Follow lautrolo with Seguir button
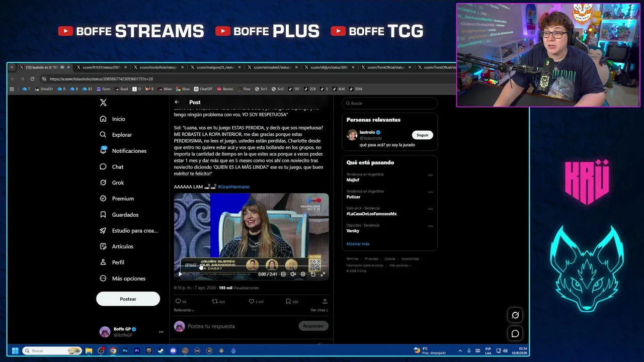Screen dimensions: 644x362 423,135
